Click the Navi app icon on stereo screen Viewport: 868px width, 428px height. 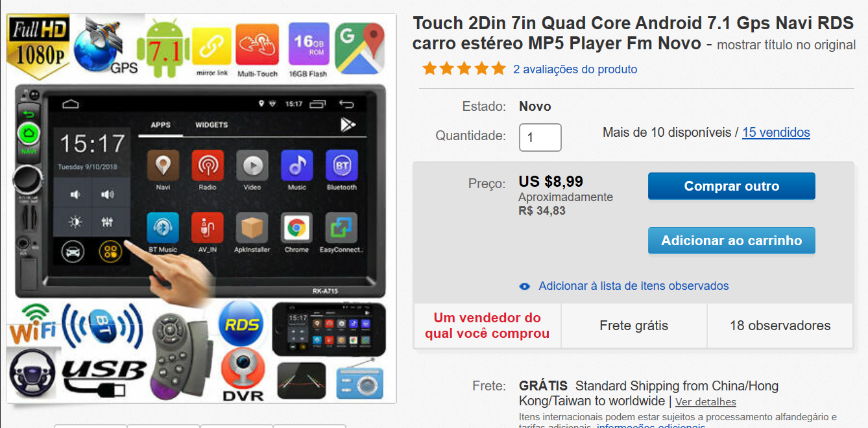point(163,167)
